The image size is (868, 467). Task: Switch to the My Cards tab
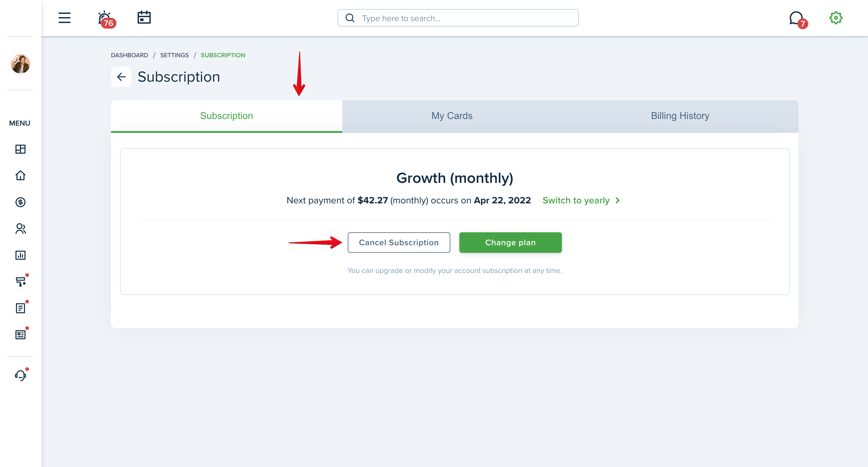pos(452,116)
